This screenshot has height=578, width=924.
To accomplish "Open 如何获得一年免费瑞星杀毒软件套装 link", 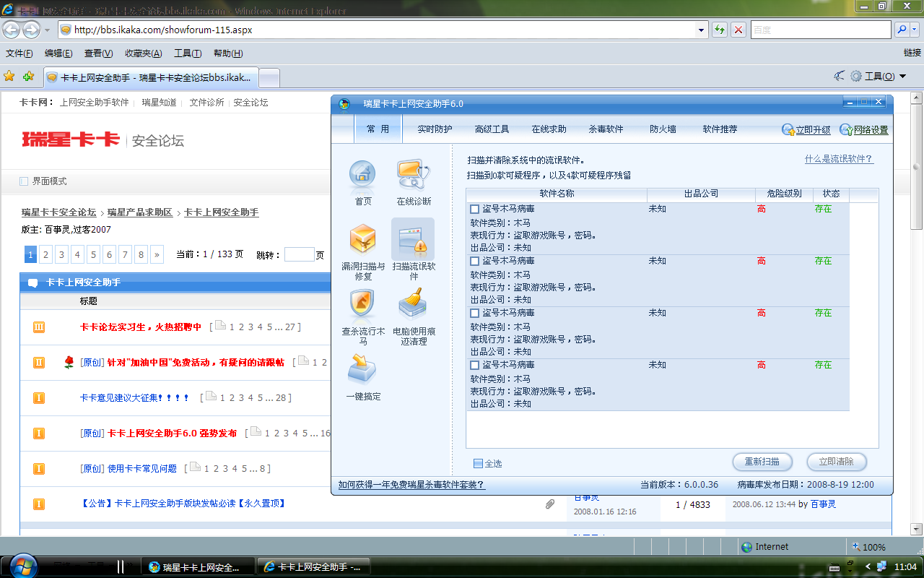I will coord(411,485).
